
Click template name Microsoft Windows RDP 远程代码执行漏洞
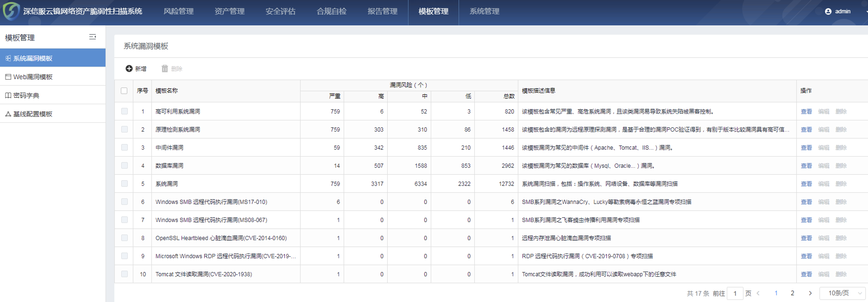click(225, 256)
